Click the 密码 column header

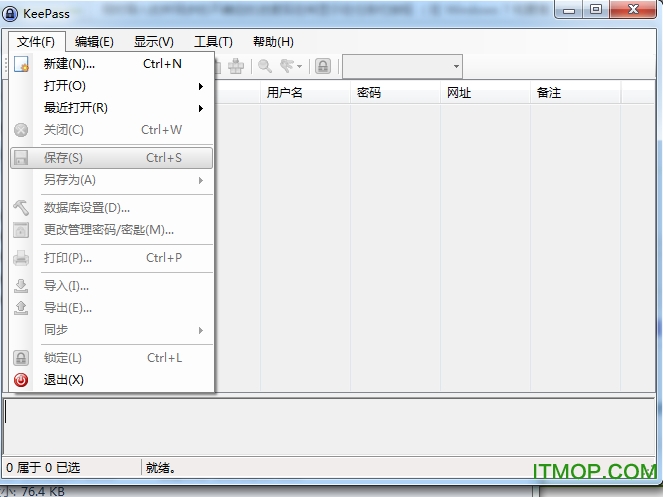pos(395,93)
